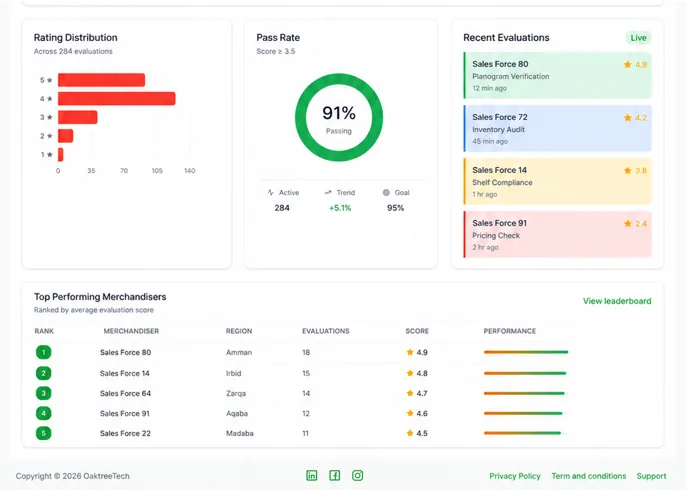The image size is (686, 490).
Task: Open the Sales Force 80 Planogram Verification card
Action: tap(557, 75)
